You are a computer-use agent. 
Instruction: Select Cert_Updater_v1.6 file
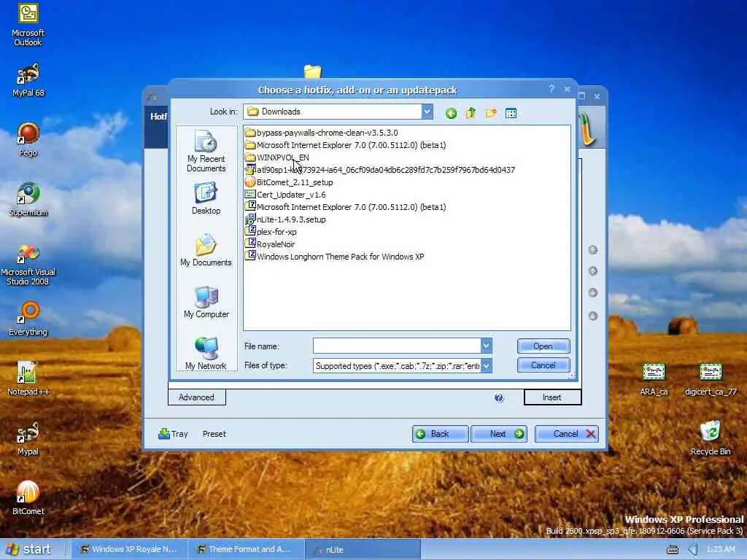285,195
